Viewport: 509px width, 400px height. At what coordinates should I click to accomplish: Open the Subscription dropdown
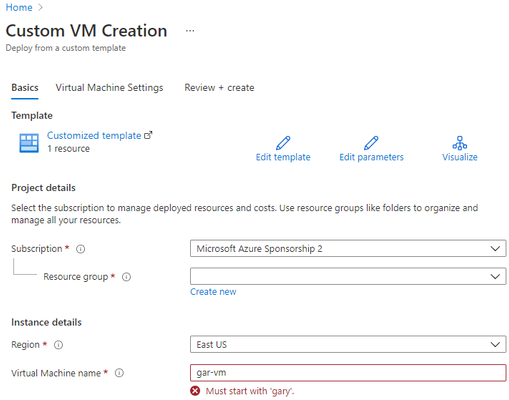348,249
